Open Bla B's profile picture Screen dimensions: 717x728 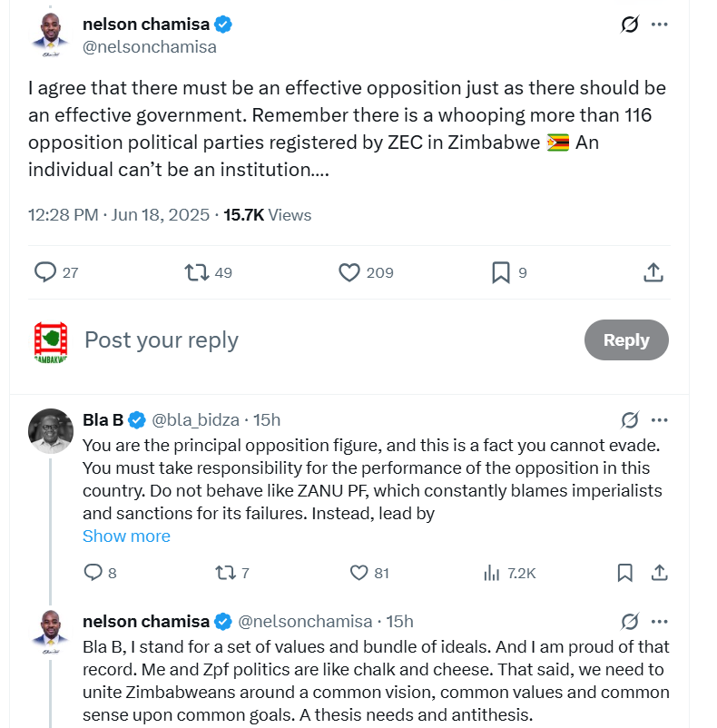point(51,430)
